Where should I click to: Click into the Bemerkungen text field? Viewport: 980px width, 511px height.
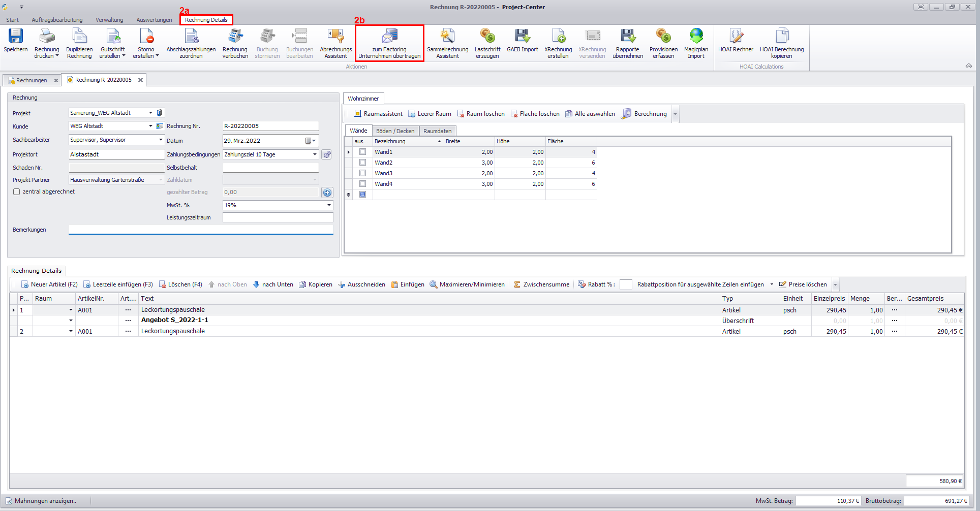click(201, 230)
